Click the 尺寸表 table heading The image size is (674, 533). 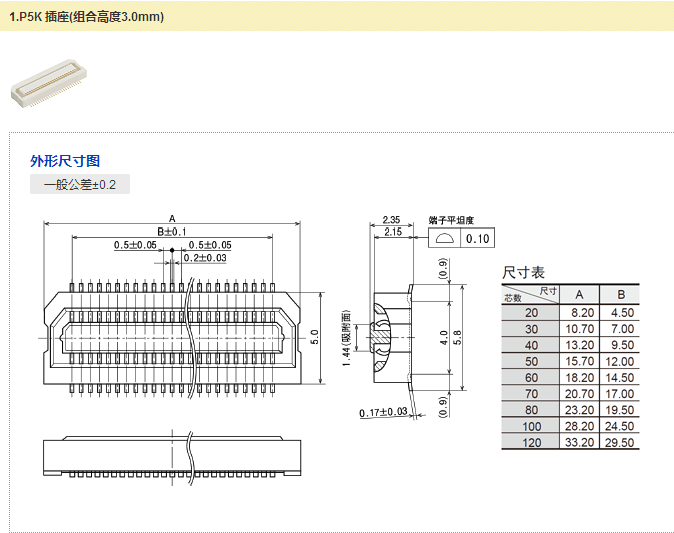[x=523, y=272]
